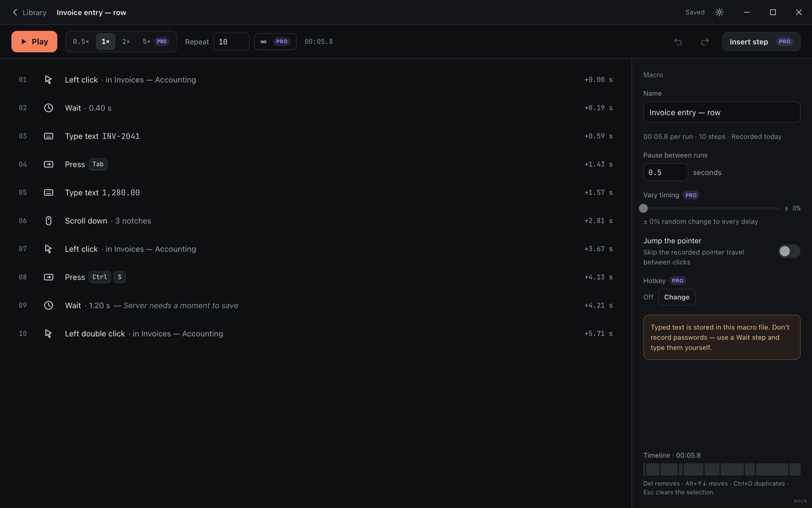Click the '3 notches' scroll detail
Screen dimensions: 812x508
coord(133,221)
